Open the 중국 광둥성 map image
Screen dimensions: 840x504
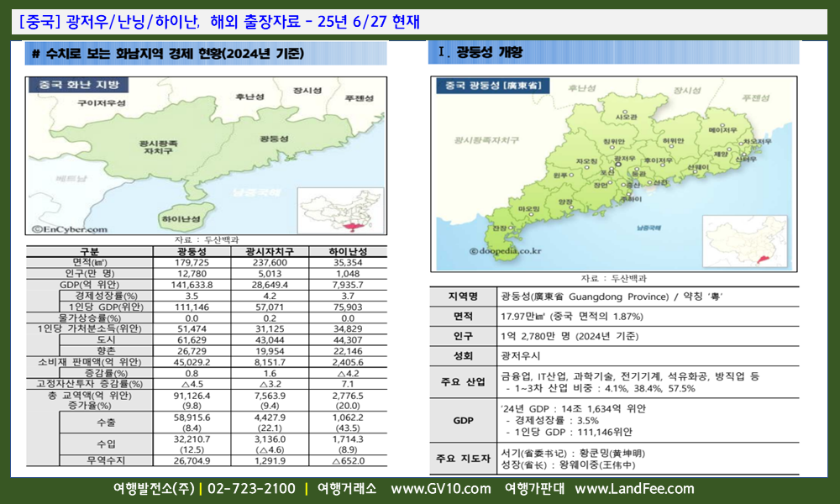pos(614,174)
